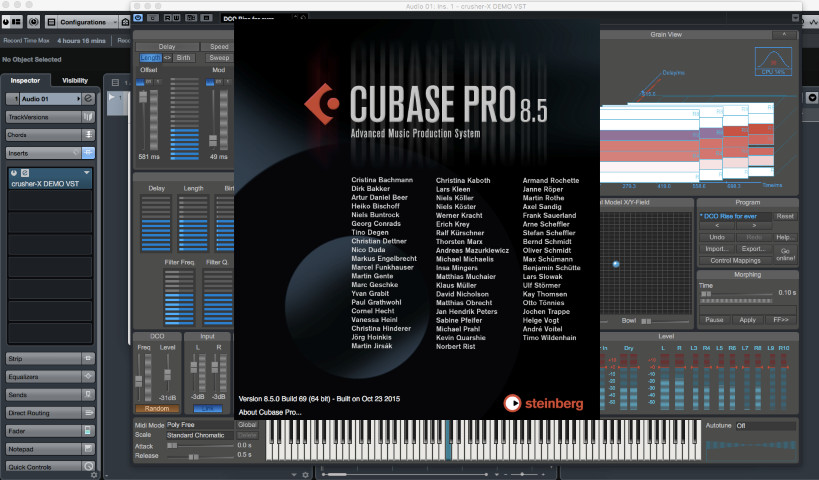The image size is (819, 480).
Task: Click the Undo button in Program panel
Action: (x=717, y=237)
